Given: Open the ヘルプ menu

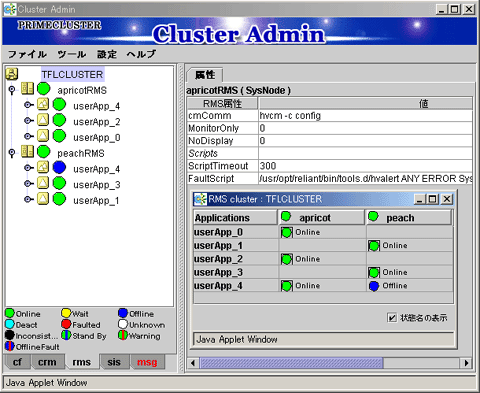Looking at the screenshot, I should 141,54.
